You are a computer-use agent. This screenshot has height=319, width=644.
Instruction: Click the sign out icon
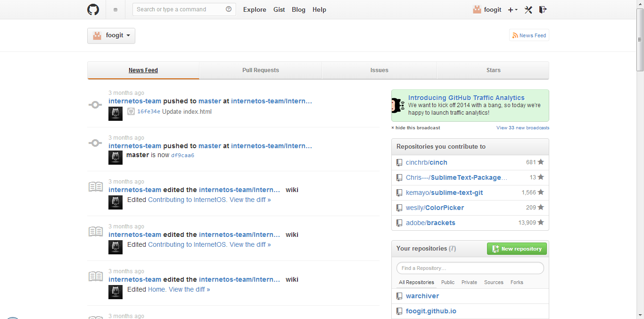(x=543, y=9)
